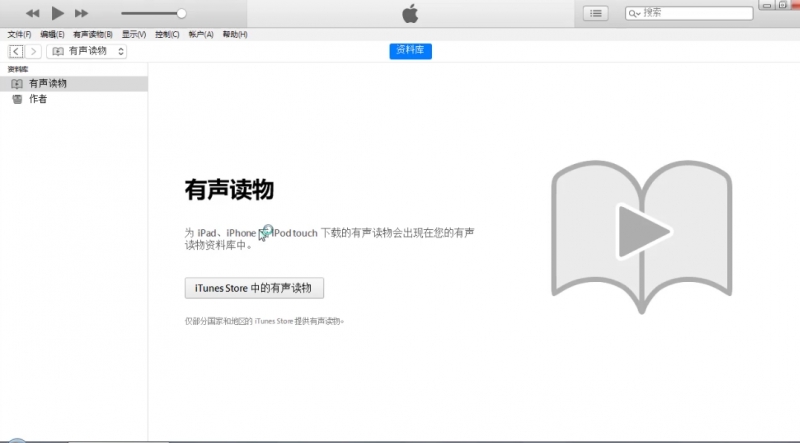The width and height of the screenshot is (800, 443).
Task: Open the 有声读物(B) menu
Action: (93, 34)
